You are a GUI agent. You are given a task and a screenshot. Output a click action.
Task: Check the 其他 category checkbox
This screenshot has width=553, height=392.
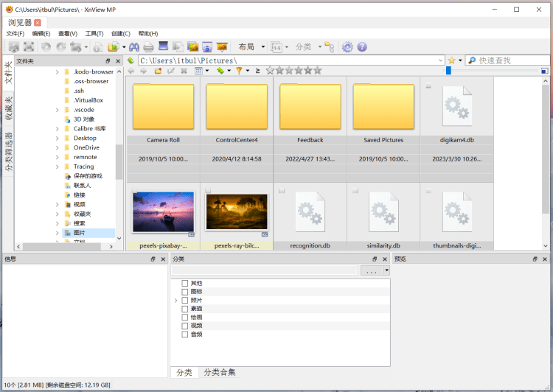click(184, 283)
